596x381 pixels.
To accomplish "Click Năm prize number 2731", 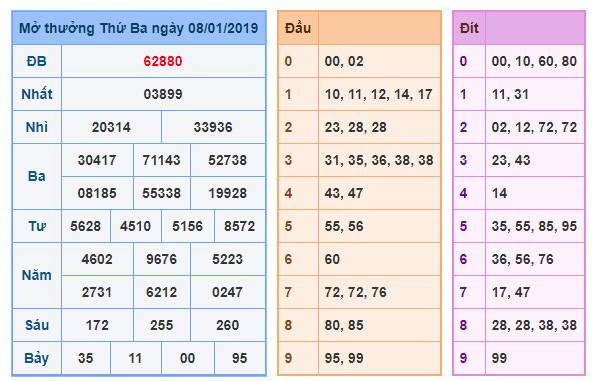I will click(97, 292).
